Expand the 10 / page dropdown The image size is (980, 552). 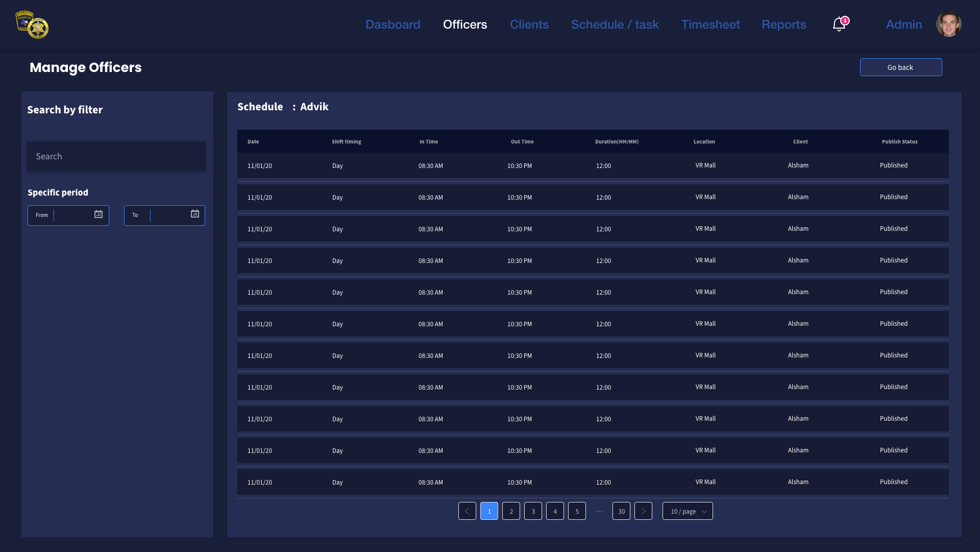(688, 511)
